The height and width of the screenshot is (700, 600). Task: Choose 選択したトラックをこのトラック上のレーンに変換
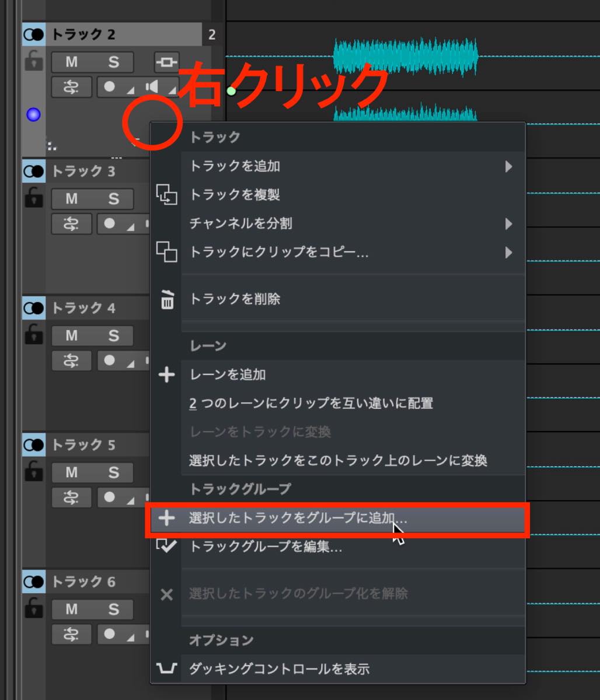339,460
